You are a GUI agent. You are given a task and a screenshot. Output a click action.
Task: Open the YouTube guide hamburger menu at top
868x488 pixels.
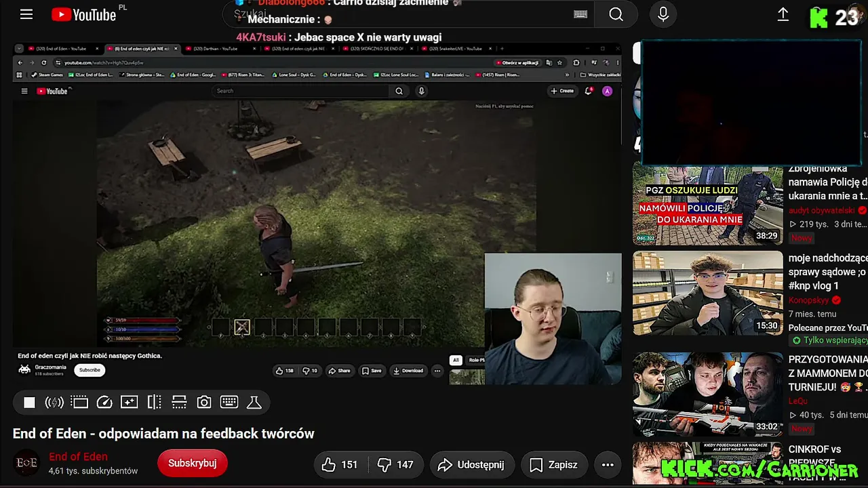pyautogui.click(x=26, y=14)
